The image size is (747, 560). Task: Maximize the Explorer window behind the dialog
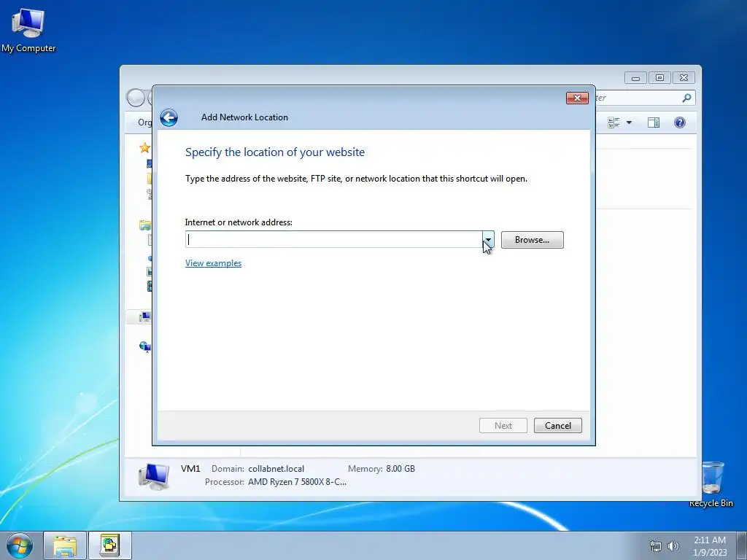pos(659,77)
